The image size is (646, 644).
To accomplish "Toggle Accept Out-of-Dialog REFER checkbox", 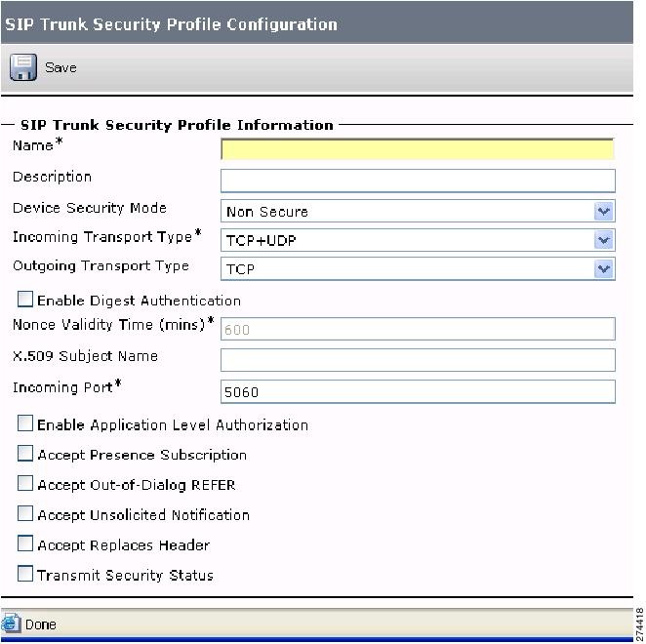I will (x=25, y=483).
